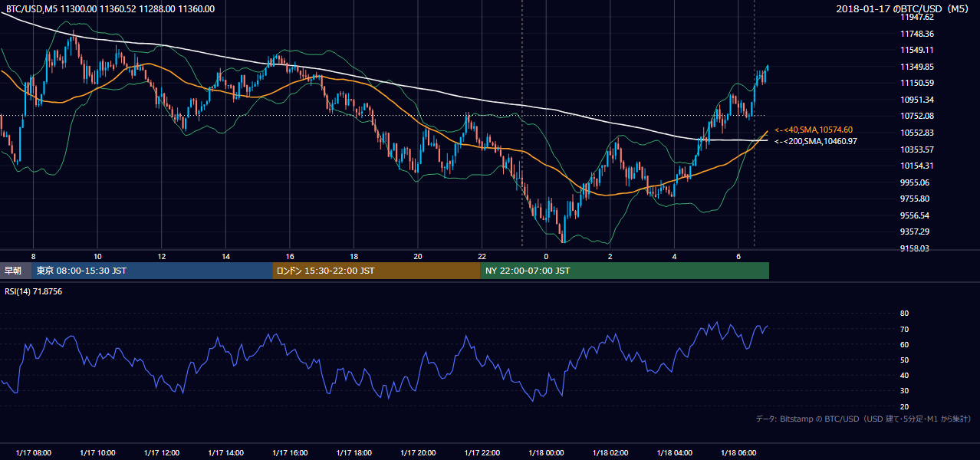This screenshot has height=460, width=980.
Task: Click the price axis value 9955.06
Action: tap(916, 182)
